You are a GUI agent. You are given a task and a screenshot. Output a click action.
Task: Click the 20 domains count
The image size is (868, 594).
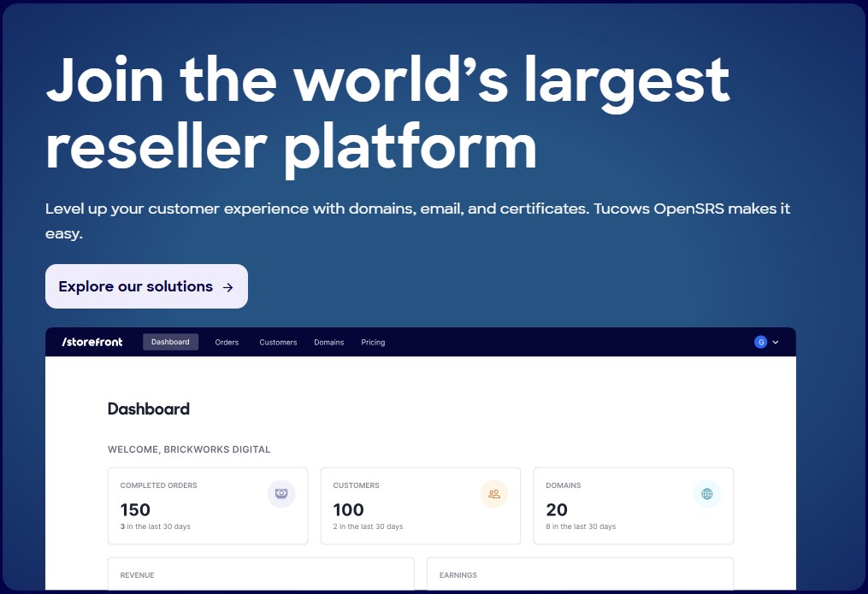coord(556,509)
